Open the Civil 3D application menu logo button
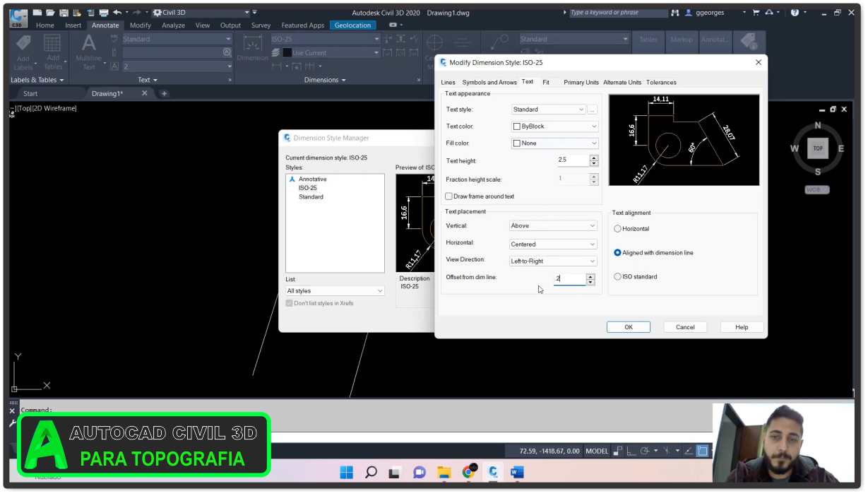This screenshot has width=868, height=496. point(19,17)
